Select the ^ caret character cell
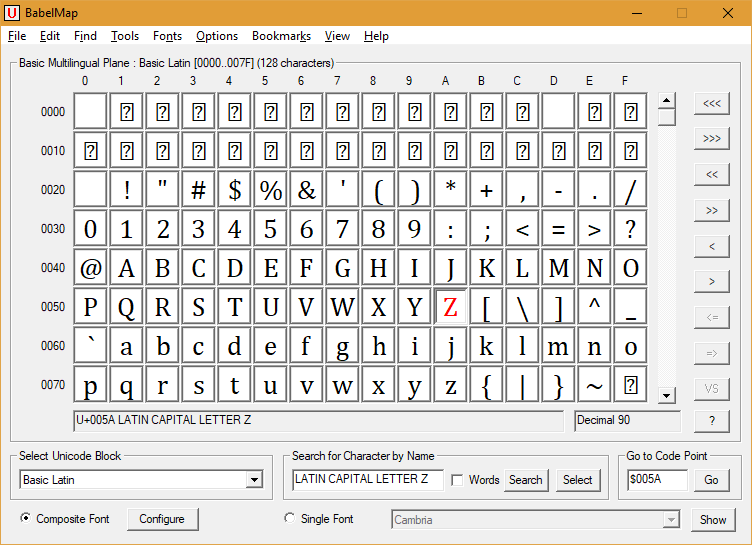Image resolution: width=752 pixels, height=545 pixels. pos(594,307)
